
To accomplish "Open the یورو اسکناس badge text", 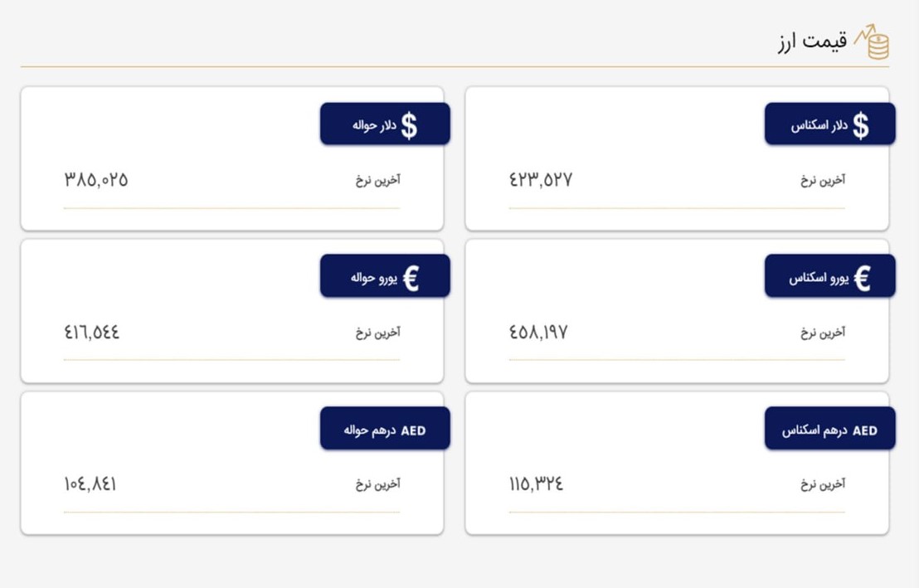I will pos(818,278).
